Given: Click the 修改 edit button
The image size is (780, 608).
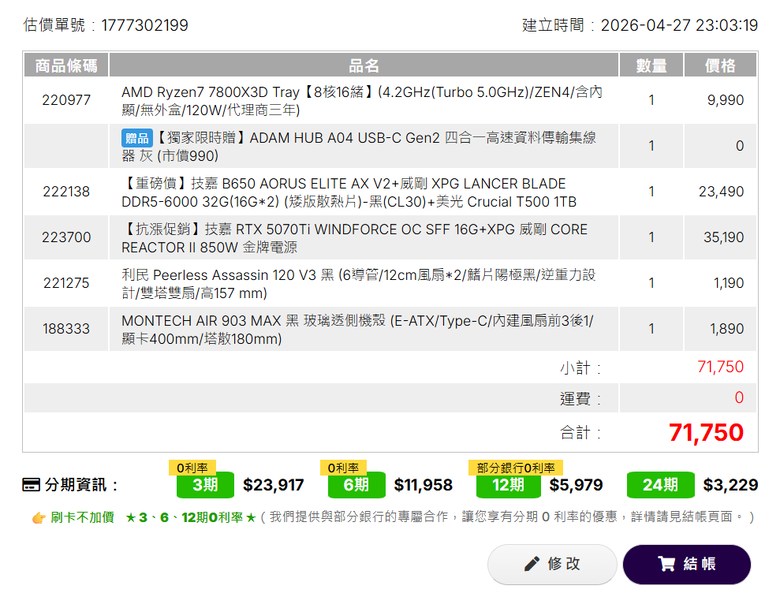Looking at the screenshot, I should click(x=552, y=564).
